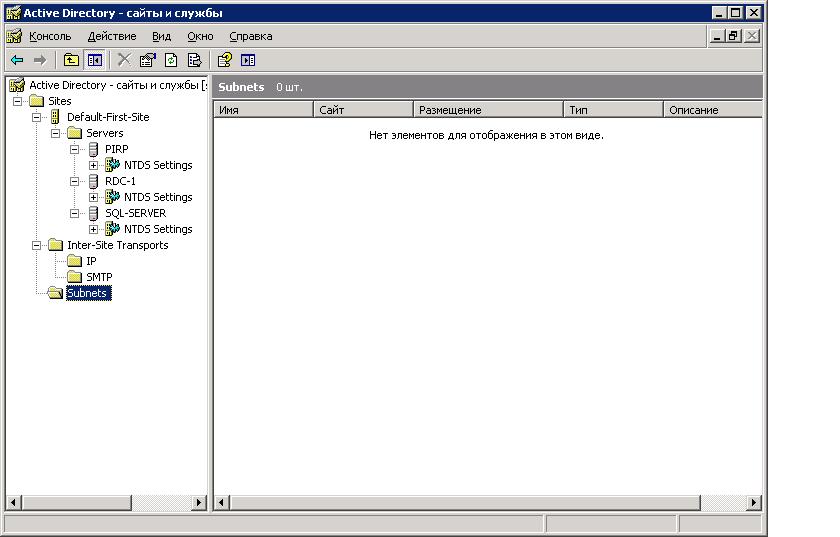Expand NTDS Settings under RDC-1
This screenshot has width=840, height=537.
(93, 198)
